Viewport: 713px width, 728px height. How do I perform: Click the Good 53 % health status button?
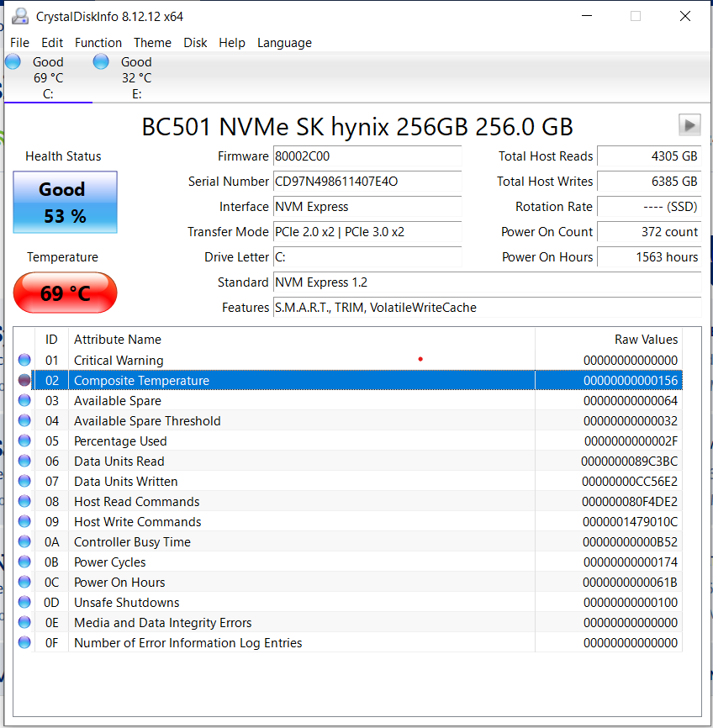(65, 203)
